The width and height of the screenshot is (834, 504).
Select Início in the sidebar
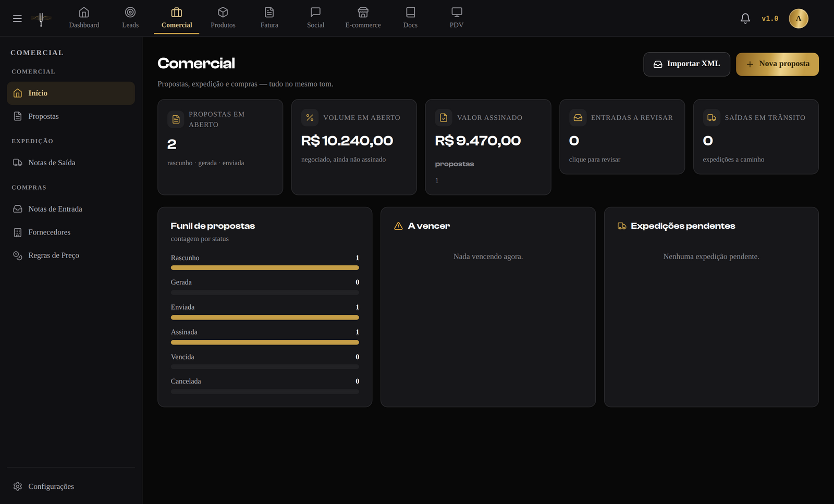(71, 93)
